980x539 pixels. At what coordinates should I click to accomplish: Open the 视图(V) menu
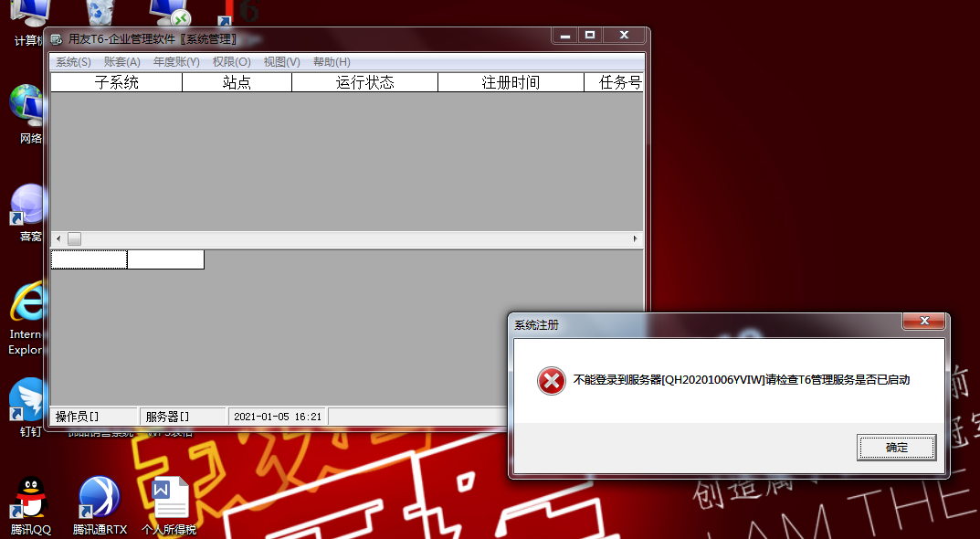tap(281, 62)
